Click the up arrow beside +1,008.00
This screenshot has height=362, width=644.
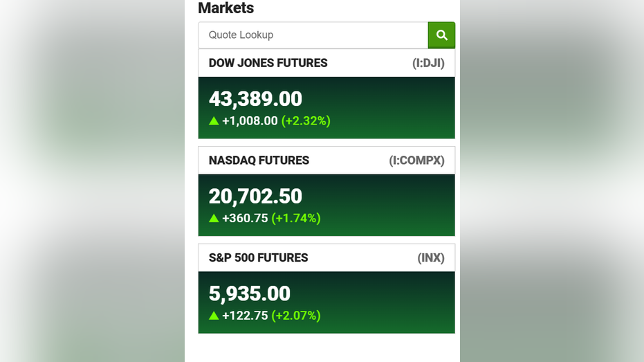[214, 120]
